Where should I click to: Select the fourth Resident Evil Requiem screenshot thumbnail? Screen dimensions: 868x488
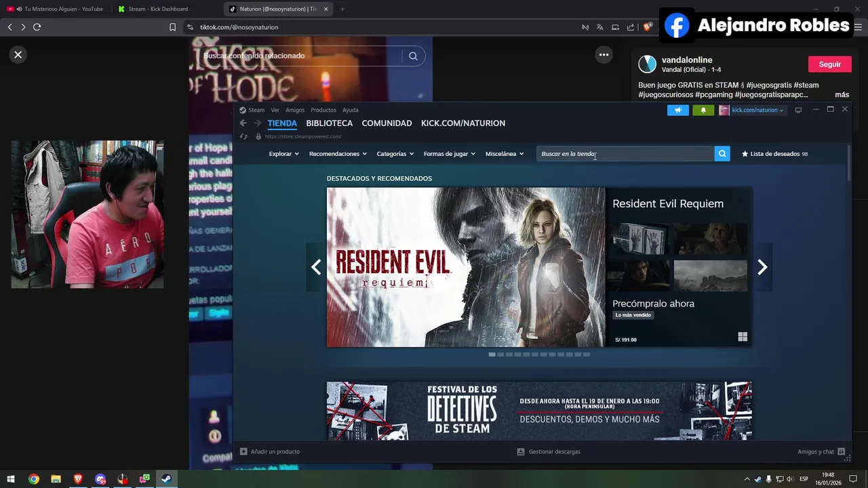711,276
